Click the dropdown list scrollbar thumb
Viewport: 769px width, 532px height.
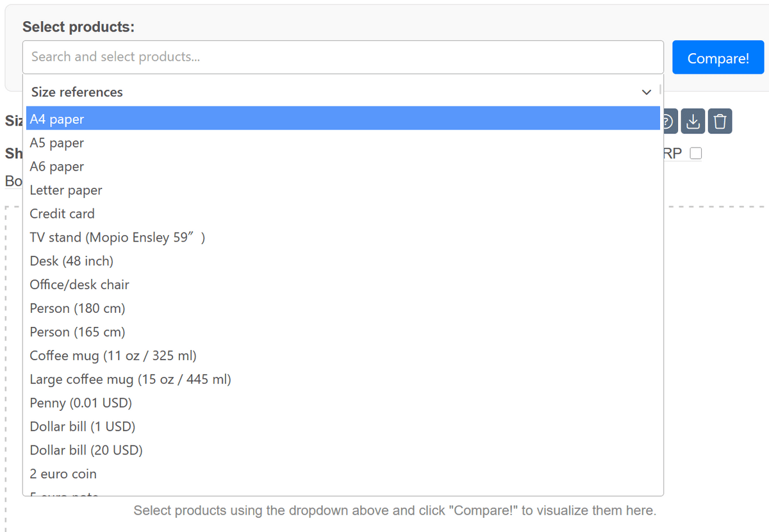[659, 90]
